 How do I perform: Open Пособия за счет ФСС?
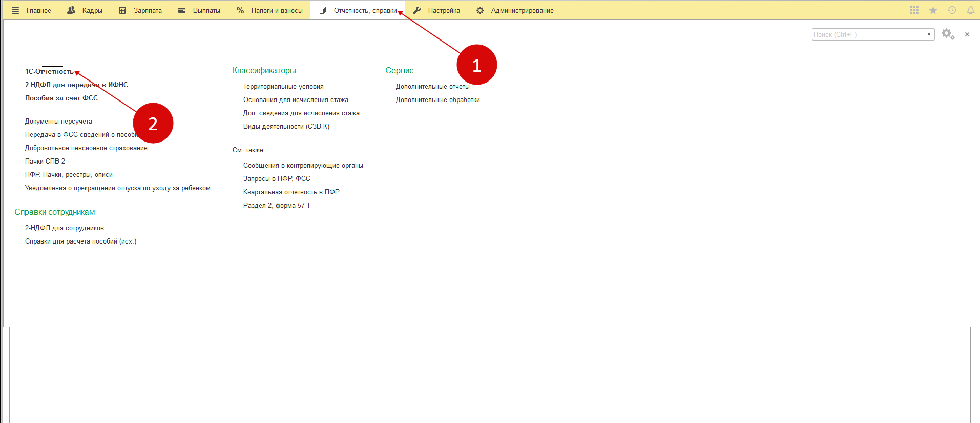[x=61, y=98]
